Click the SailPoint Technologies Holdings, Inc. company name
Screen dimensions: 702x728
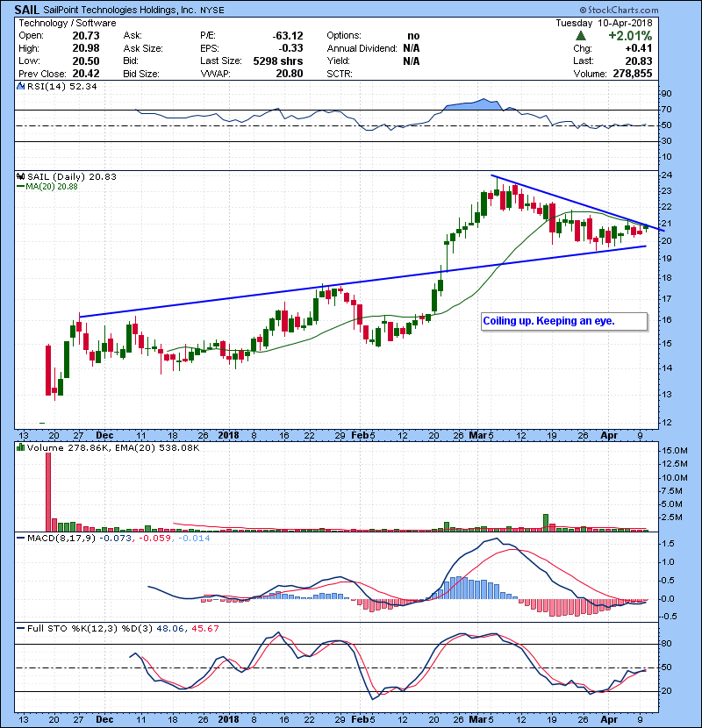tap(120, 10)
